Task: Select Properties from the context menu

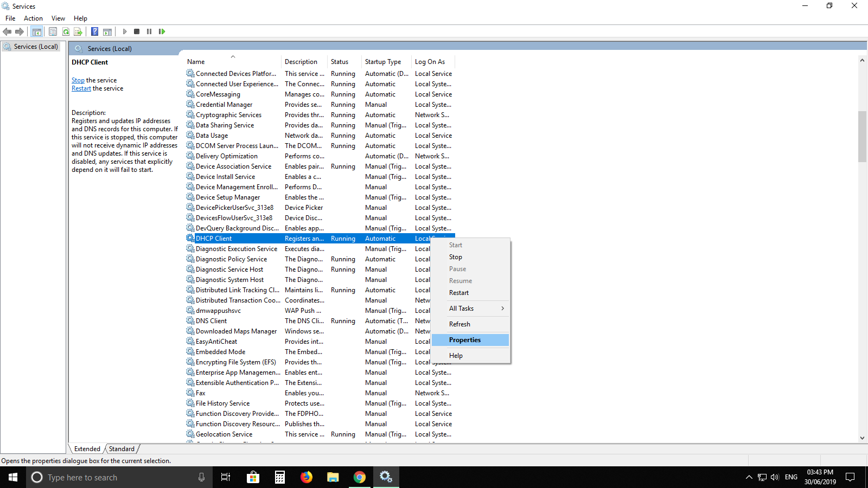Action: (x=464, y=339)
